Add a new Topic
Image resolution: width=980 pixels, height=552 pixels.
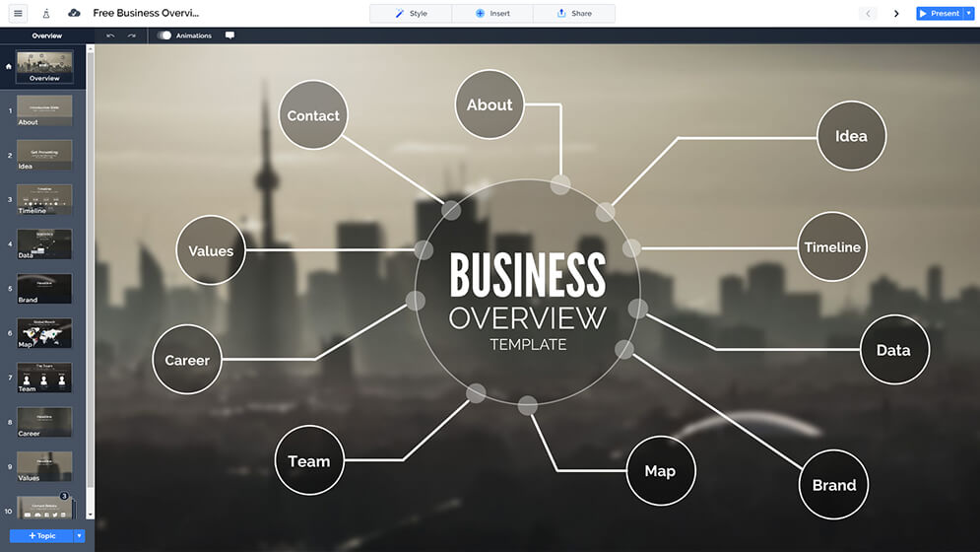pyautogui.click(x=42, y=536)
